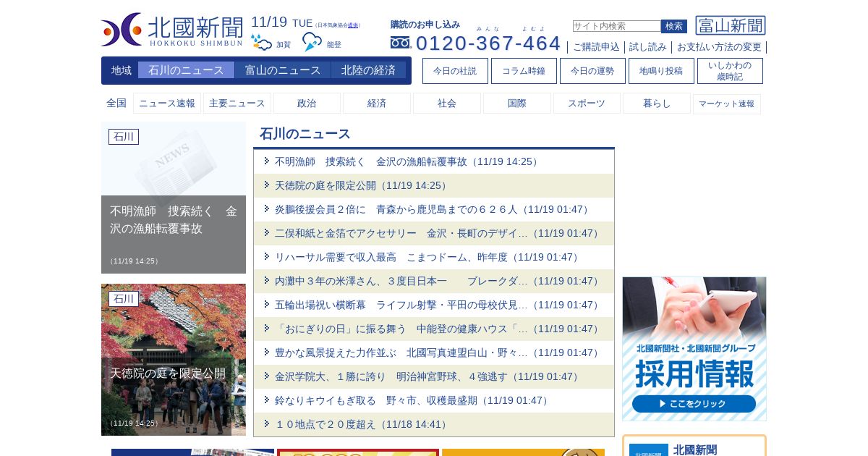Click 石川 tag on 天徳院 card
Viewport: 868px width, 456px height.
coord(124,299)
